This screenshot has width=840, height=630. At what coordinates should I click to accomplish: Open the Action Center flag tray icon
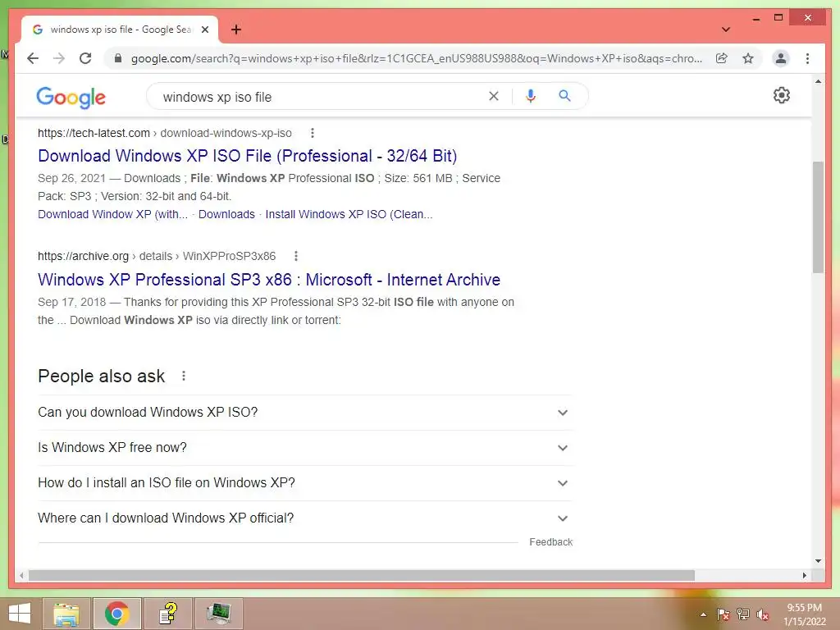point(723,614)
